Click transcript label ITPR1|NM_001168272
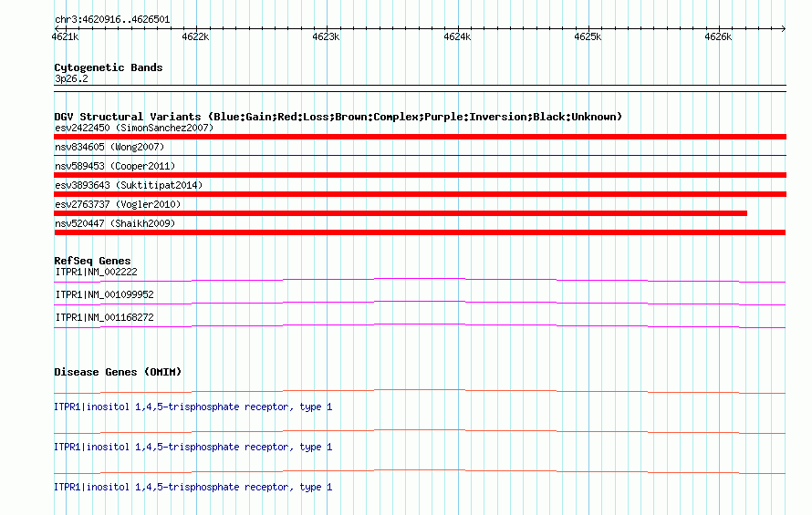Image resolution: width=812 pixels, height=515 pixels. (105, 317)
